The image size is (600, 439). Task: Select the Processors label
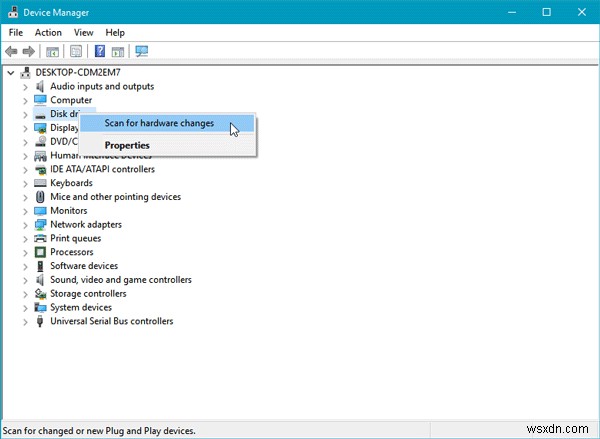pos(72,252)
